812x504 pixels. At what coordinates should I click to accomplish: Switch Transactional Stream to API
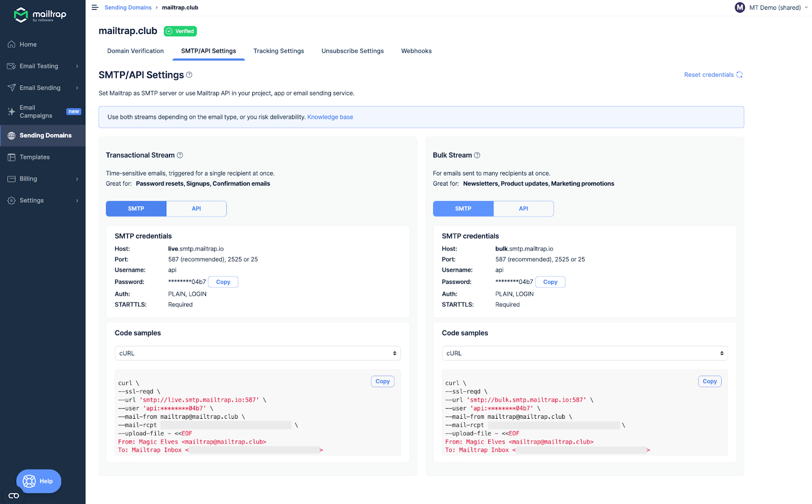196,209
